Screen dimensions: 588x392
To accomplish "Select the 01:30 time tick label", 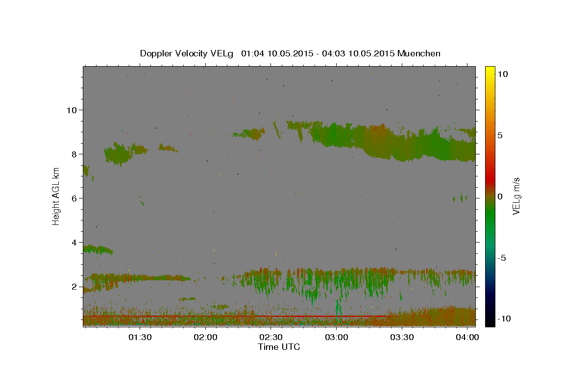I will point(140,338).
